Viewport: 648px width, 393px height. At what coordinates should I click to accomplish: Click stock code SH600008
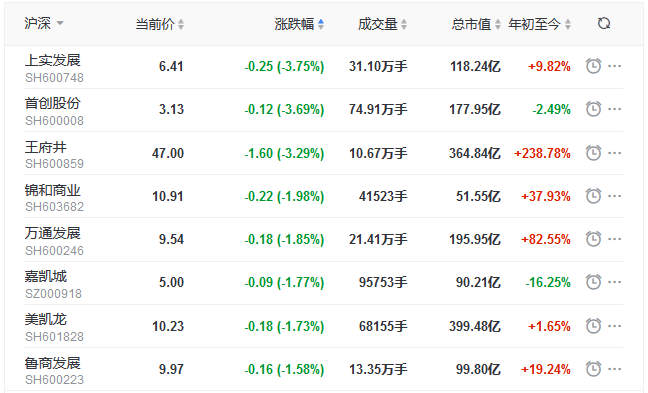click(54, 121)
